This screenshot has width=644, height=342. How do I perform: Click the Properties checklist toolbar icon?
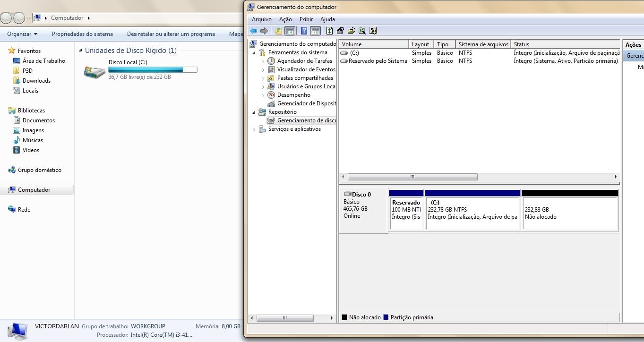(x=340, y=31)
